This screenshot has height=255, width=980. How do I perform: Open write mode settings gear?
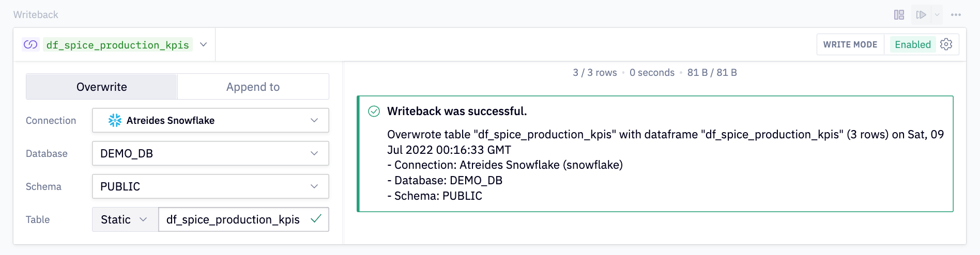point(946,44)
